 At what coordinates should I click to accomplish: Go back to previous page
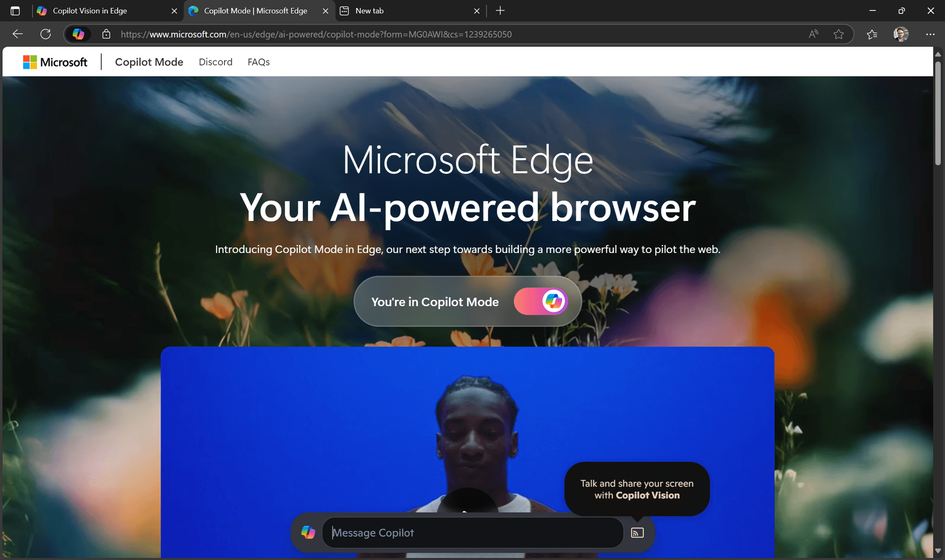pos(18,34)
